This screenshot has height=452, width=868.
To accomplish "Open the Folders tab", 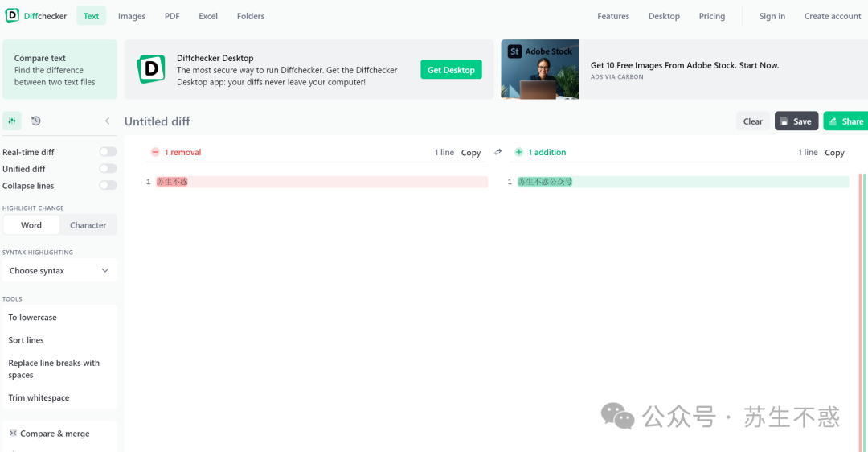I will tap(251, 16).
